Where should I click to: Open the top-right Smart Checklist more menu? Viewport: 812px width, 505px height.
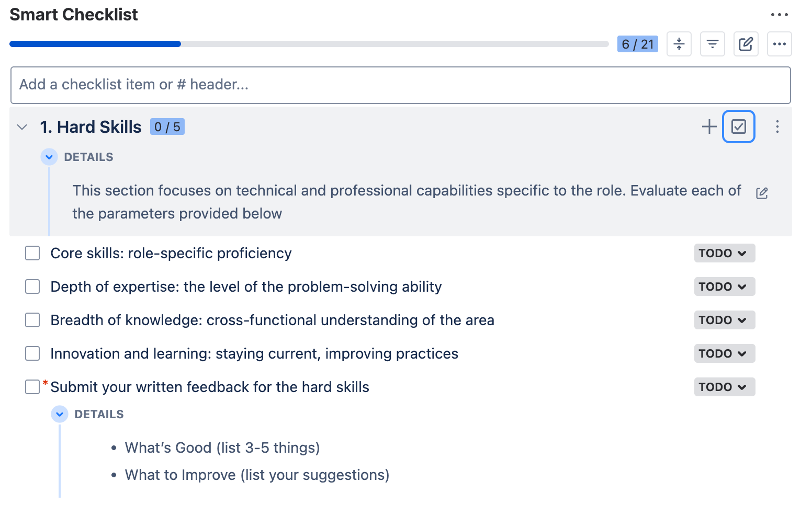pos(780,15)
